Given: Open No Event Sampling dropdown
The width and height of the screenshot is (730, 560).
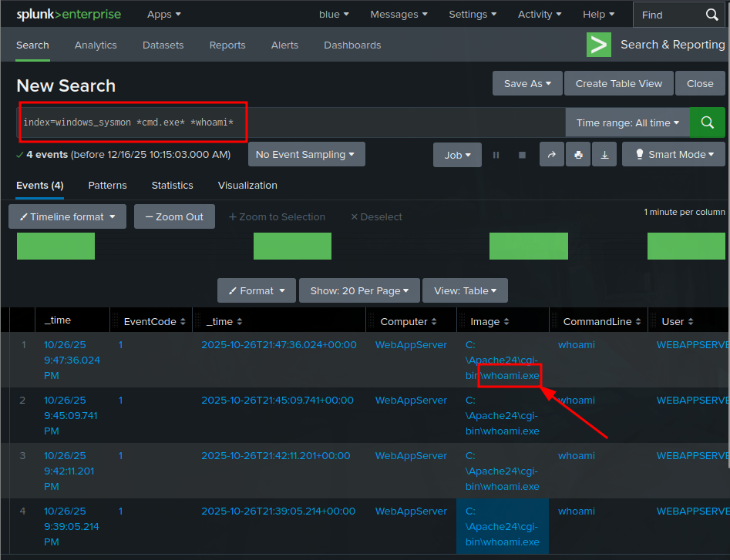Looking at the screenshot, I should click(306, 154).
